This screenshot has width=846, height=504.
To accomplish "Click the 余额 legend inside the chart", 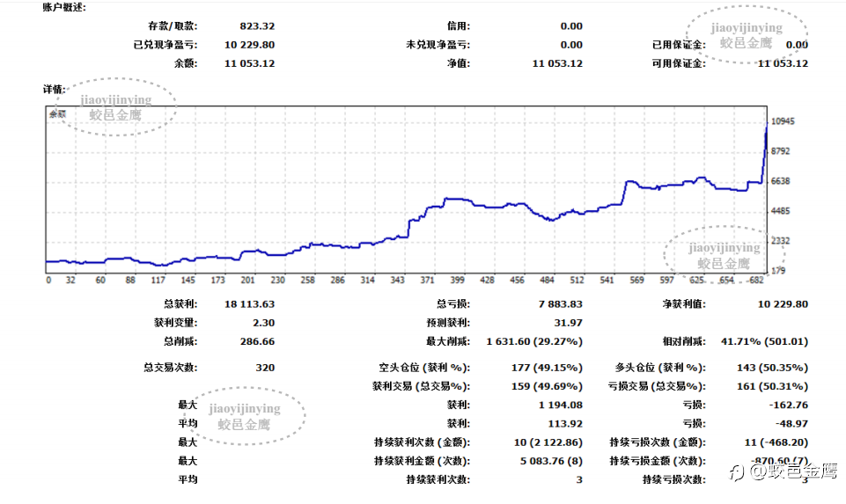I will coord(58,113).
